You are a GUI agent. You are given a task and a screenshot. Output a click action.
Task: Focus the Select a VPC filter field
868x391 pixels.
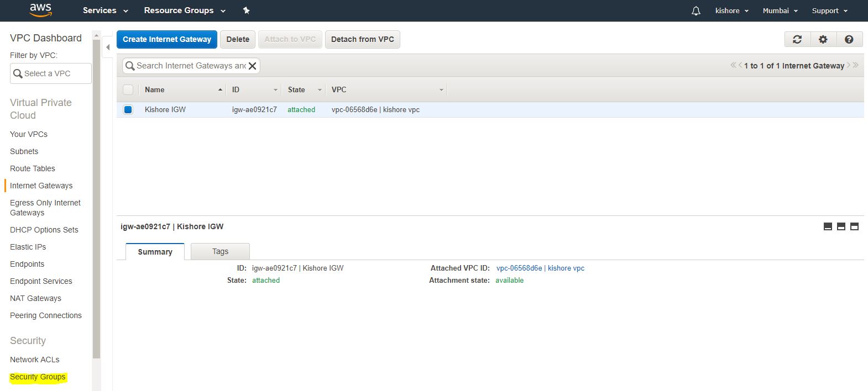point(51,73)
